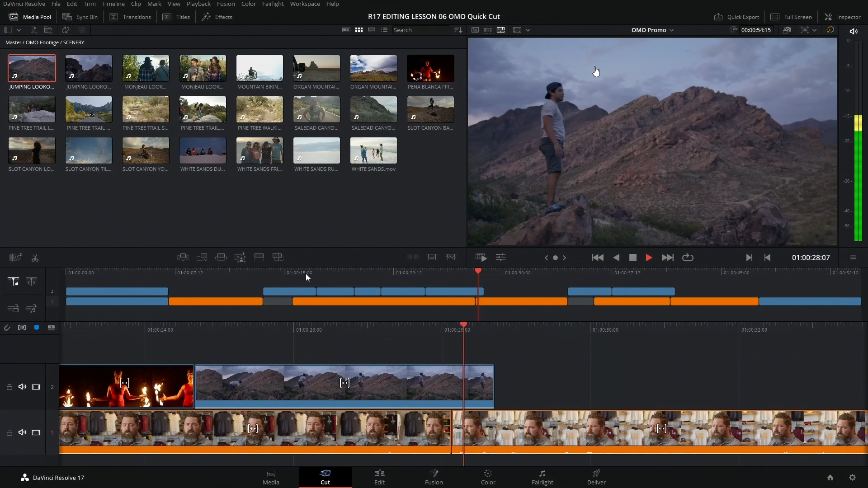868x488 pixels.
Task: Select the Boring Detector tool
Action: (x=16, y=258)
